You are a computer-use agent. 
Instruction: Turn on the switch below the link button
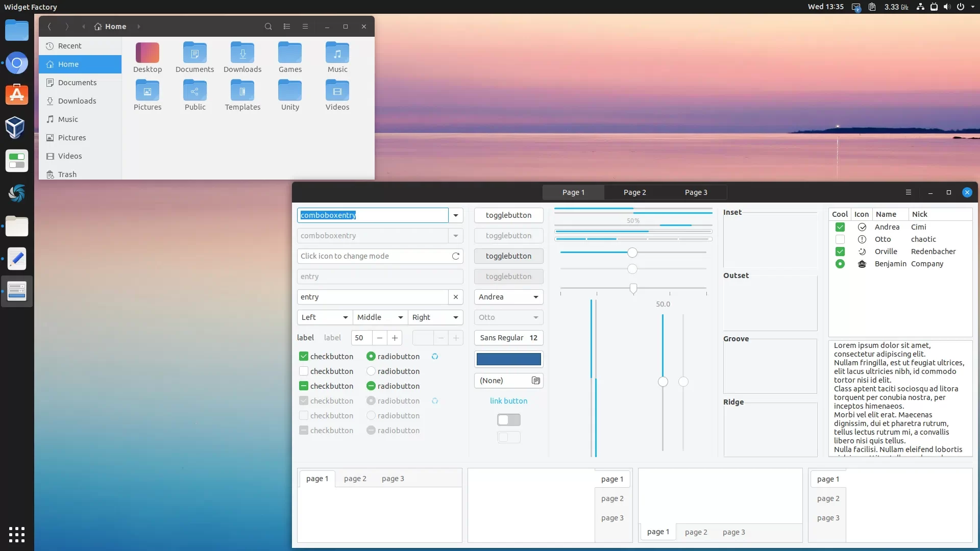508,419
